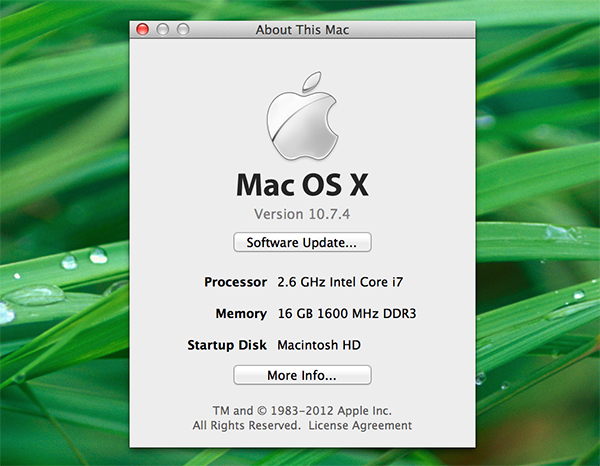Click the About This Mac title bar text
The width and height of the screenshot is (600, 466).
pyautogui.click(x=302, y=30)
